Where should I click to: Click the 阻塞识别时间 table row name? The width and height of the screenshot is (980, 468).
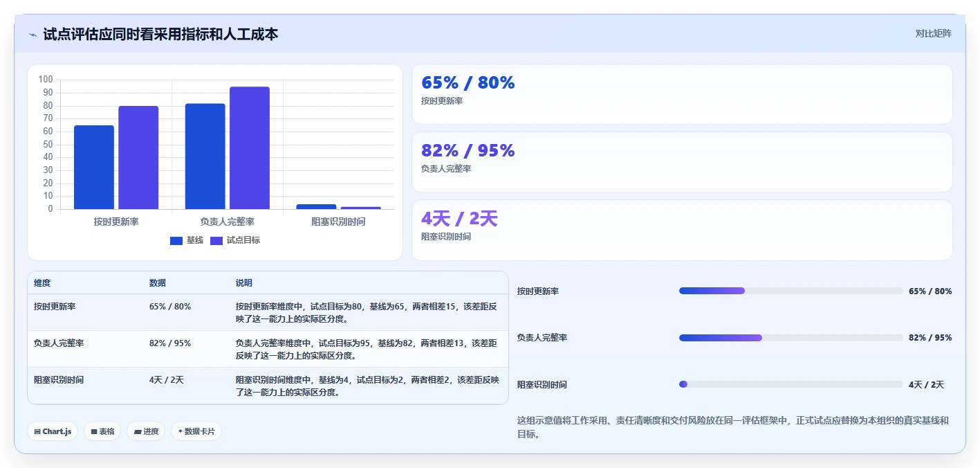point(59,379)
